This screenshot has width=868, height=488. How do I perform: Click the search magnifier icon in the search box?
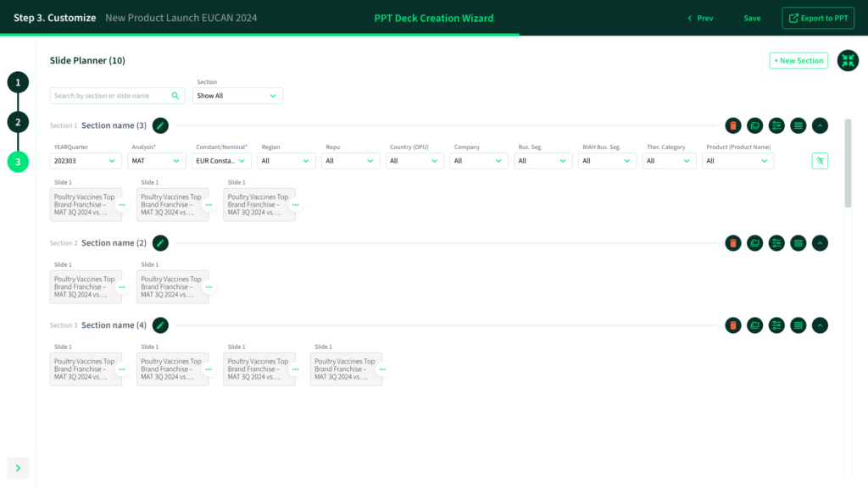pos(175,96)
